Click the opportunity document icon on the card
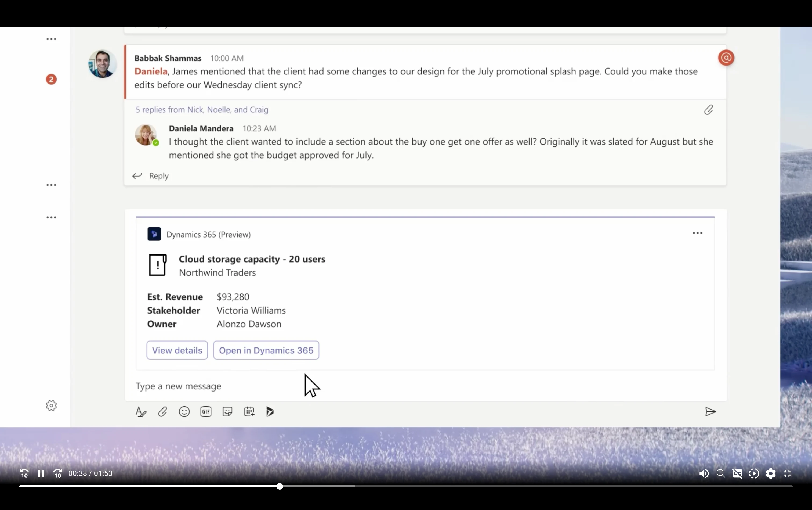812x510 pixels. (158, 265)
